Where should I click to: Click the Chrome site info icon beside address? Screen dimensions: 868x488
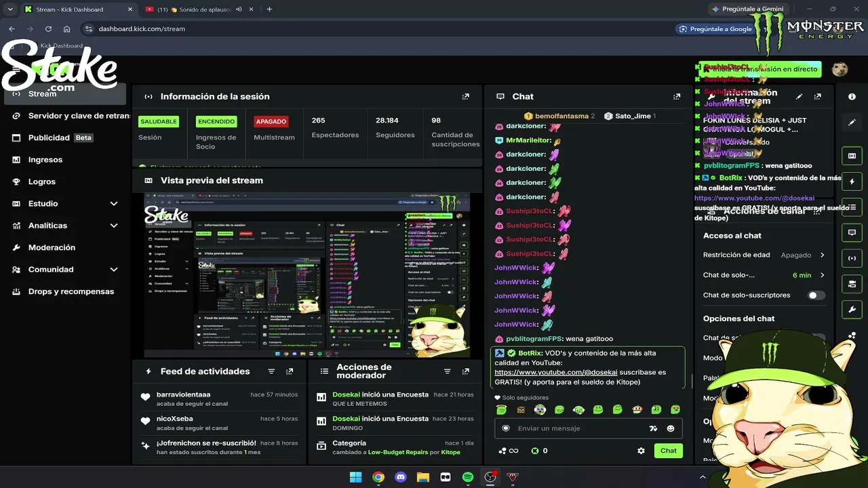tap(88, 28)
